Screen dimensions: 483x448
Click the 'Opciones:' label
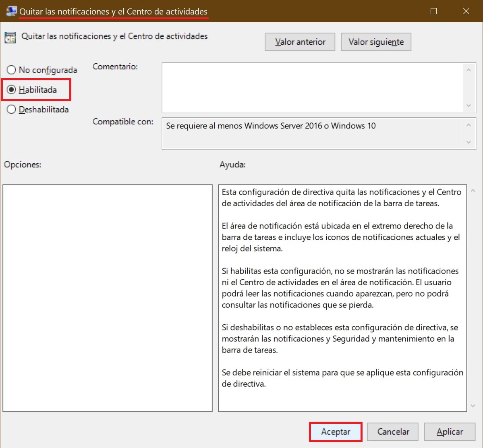click(x=23, y=164)
